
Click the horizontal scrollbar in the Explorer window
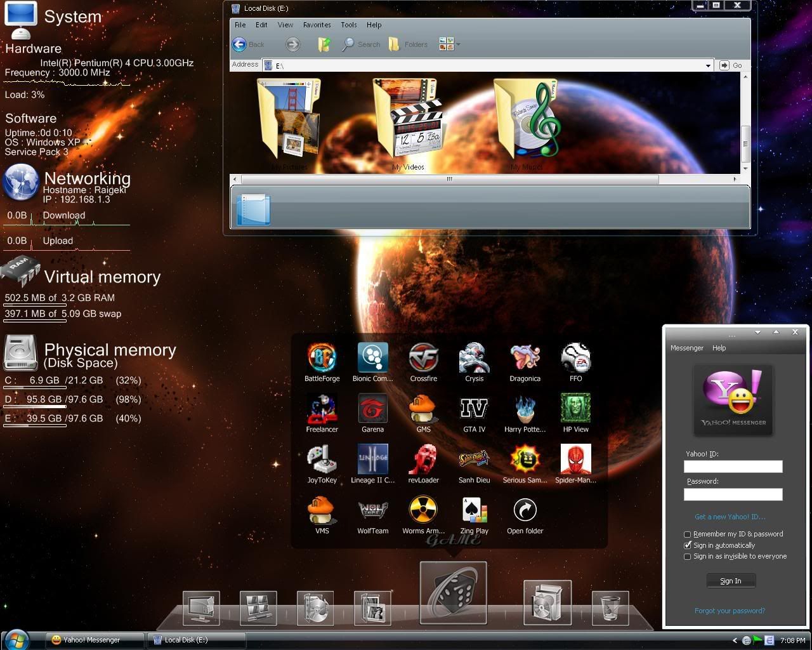click(449, 179)
